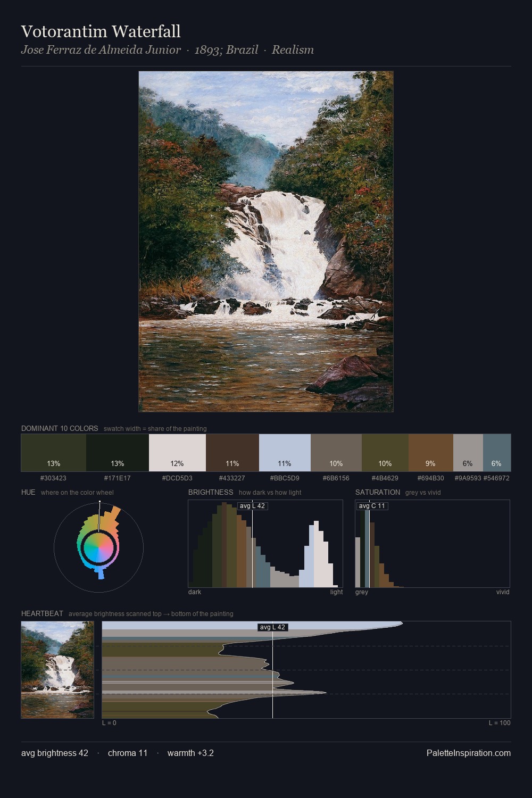Click the hex code #4B4629 label
532x798 pixels.
(x=385, y=478)
